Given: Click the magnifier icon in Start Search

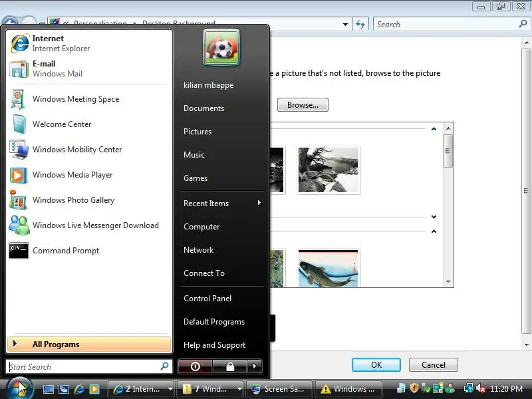Looking at the screenshot, I should pyautogui.click(x=164, y=366).
